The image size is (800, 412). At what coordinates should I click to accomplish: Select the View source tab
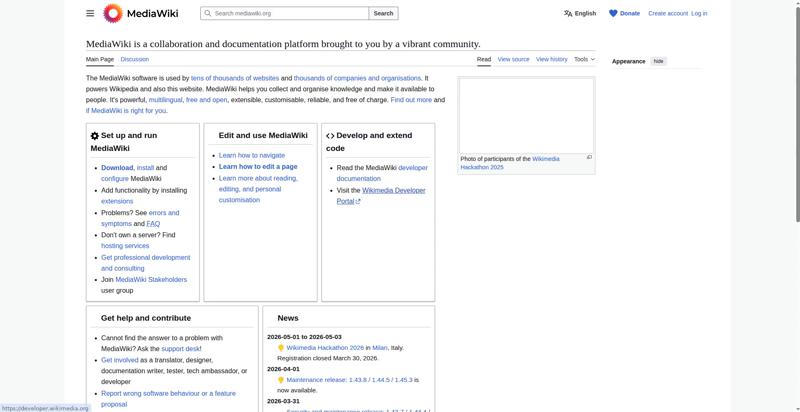coord(513,59)
